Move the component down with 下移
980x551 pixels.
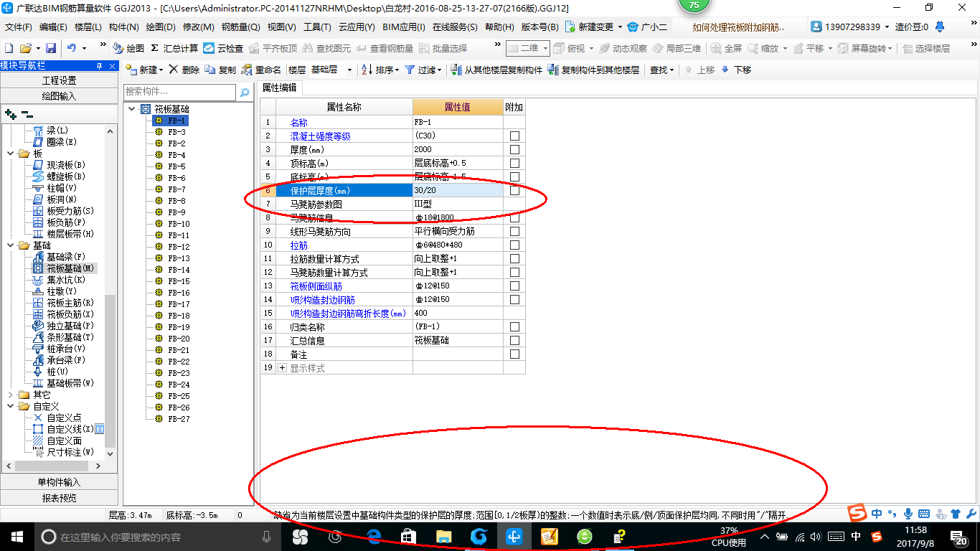pos(736,70)
